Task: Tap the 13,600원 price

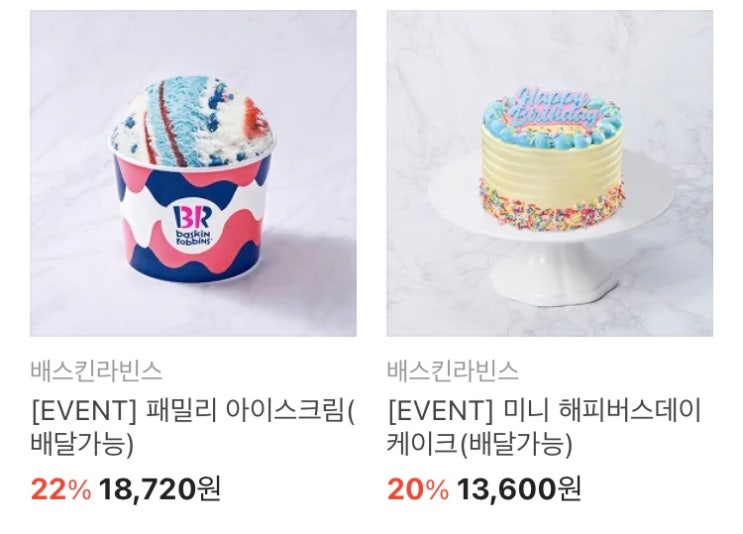Action: pos(518,489)
